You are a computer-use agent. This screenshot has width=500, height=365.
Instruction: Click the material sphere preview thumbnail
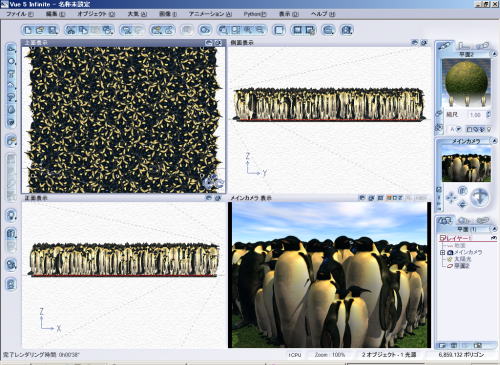[x=466, y=81]
